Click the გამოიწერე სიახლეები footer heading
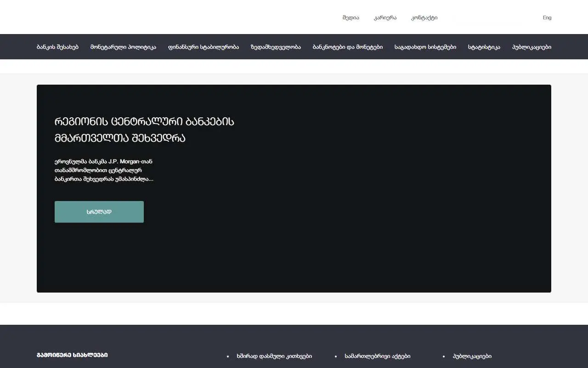588x368 pixels. [x=72, y=355]
